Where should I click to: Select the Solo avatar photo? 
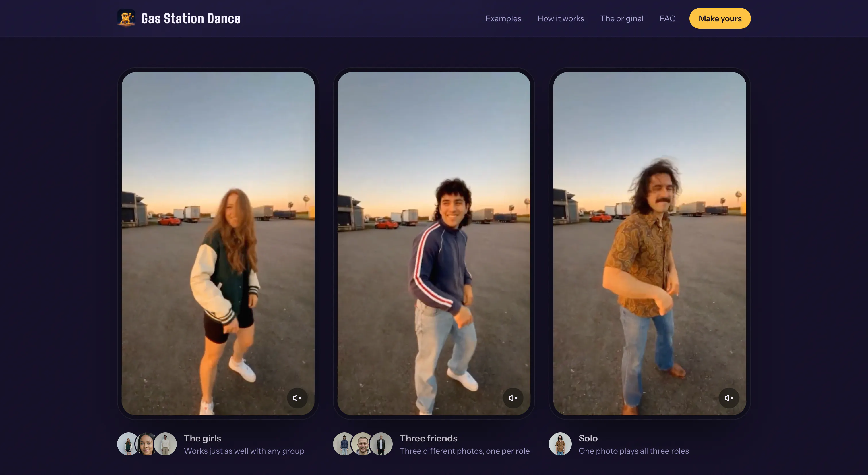pos(560,444)
